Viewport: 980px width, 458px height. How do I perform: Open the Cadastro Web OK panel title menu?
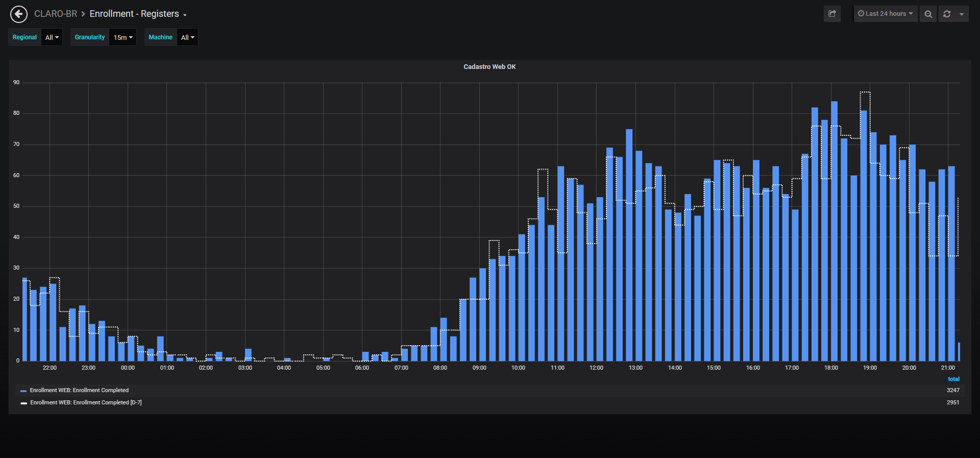coord(489,67)
